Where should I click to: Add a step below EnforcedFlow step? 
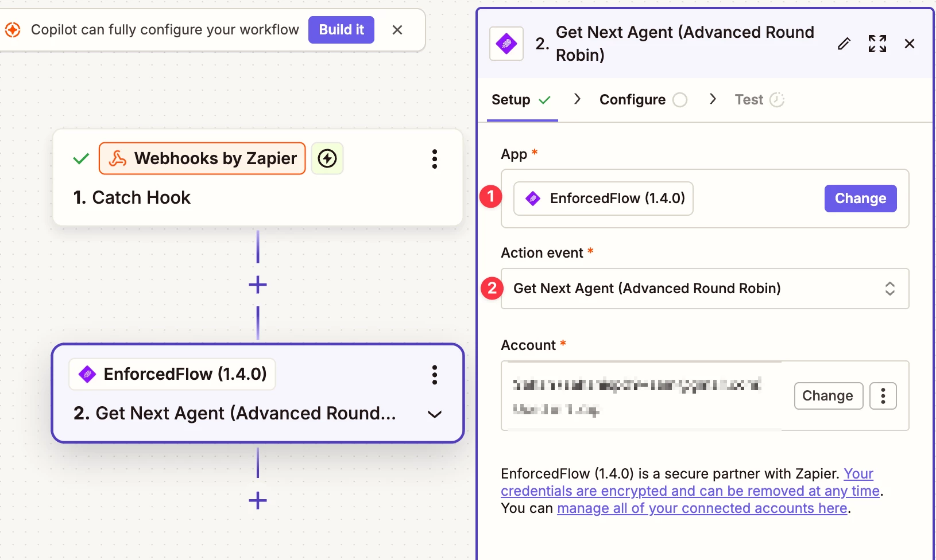(258, 500)
